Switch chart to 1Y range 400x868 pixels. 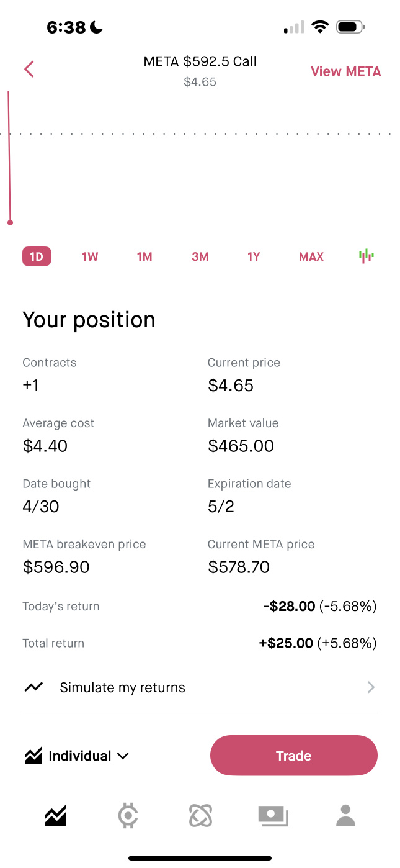254,256
